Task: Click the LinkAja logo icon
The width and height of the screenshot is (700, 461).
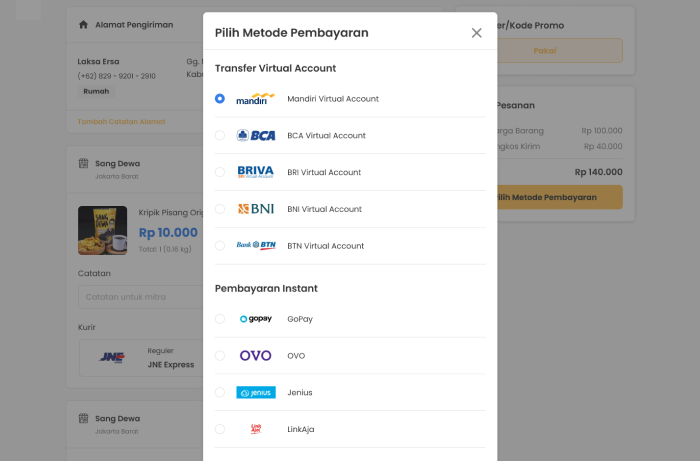Action: (256, 429)
